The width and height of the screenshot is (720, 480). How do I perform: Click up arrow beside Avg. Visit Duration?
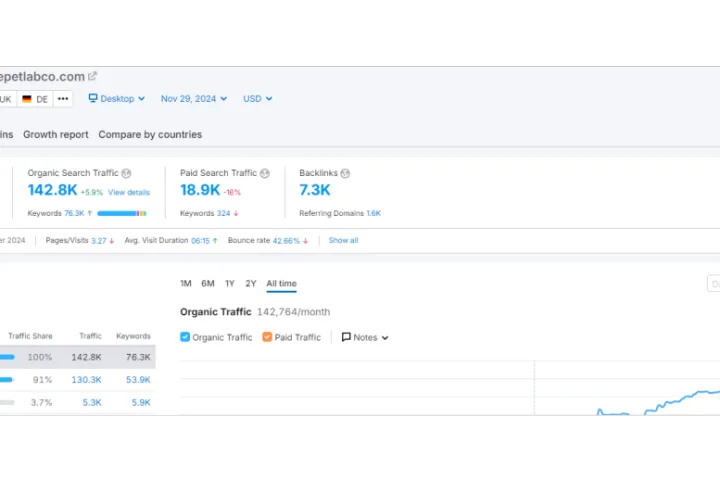point(215,241)
